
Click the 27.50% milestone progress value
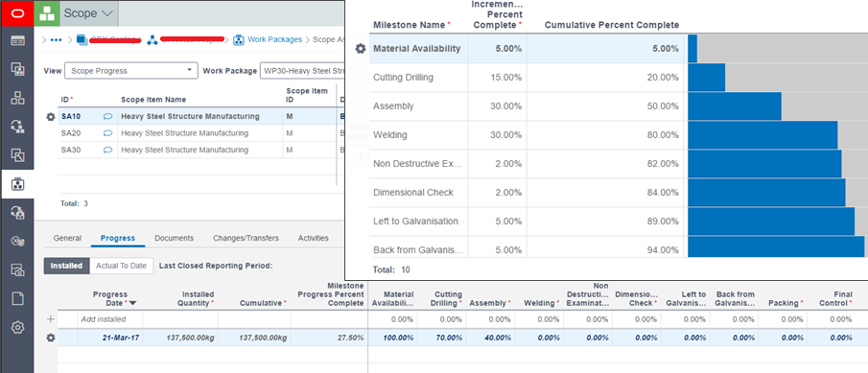pos(350,338)
